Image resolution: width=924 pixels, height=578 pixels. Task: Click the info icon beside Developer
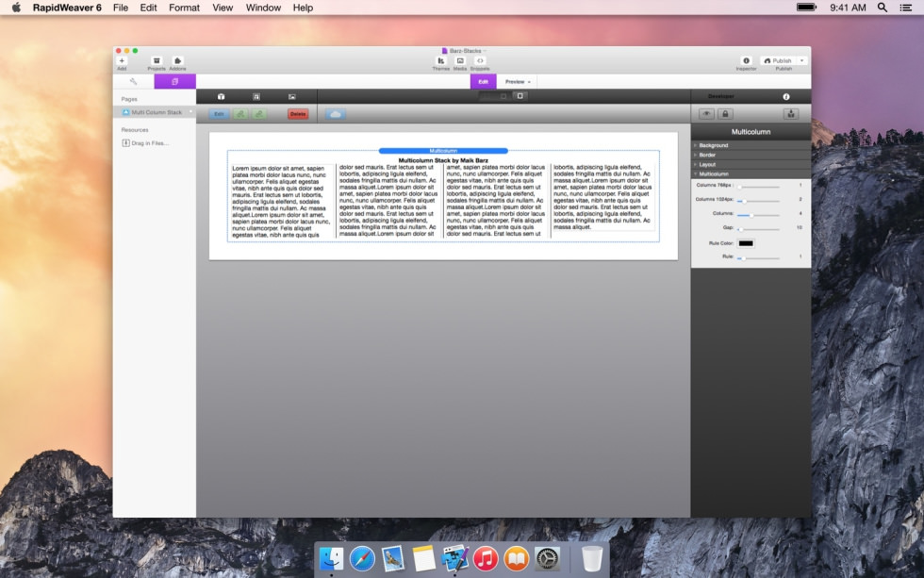(x=786, y=96)
